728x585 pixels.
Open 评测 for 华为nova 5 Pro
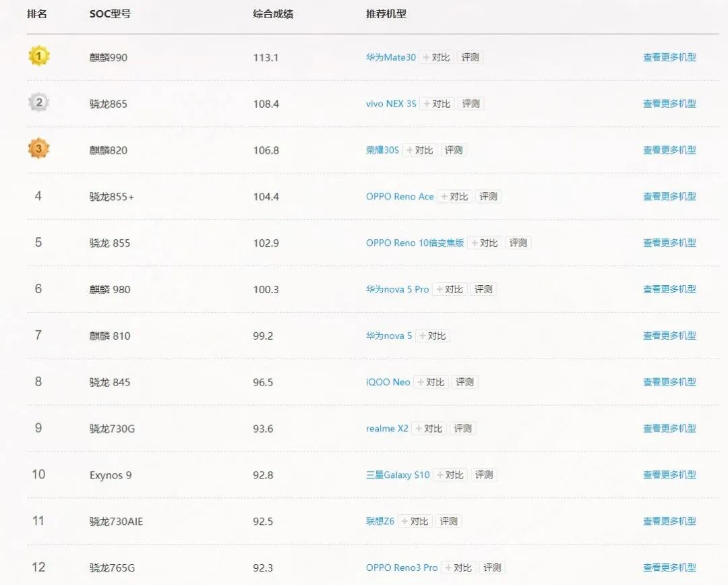tap(483, 289)
